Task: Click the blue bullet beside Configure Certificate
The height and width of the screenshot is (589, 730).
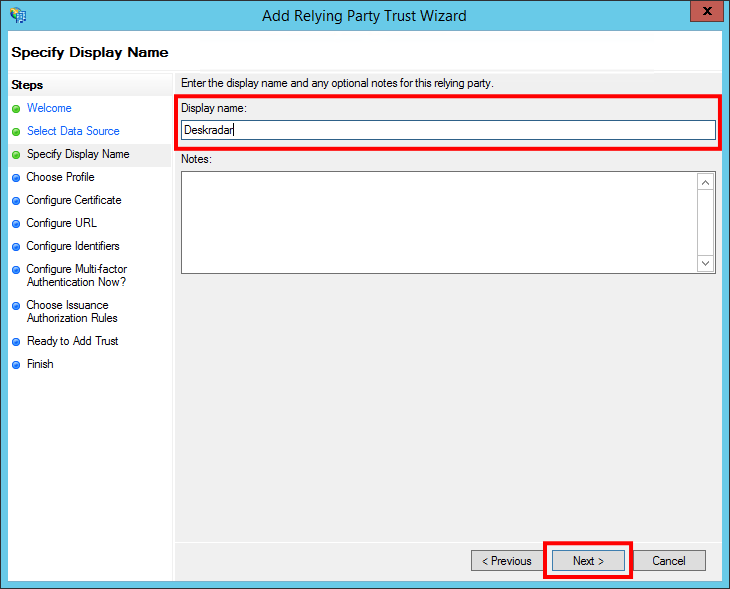Action: [16, 201]
